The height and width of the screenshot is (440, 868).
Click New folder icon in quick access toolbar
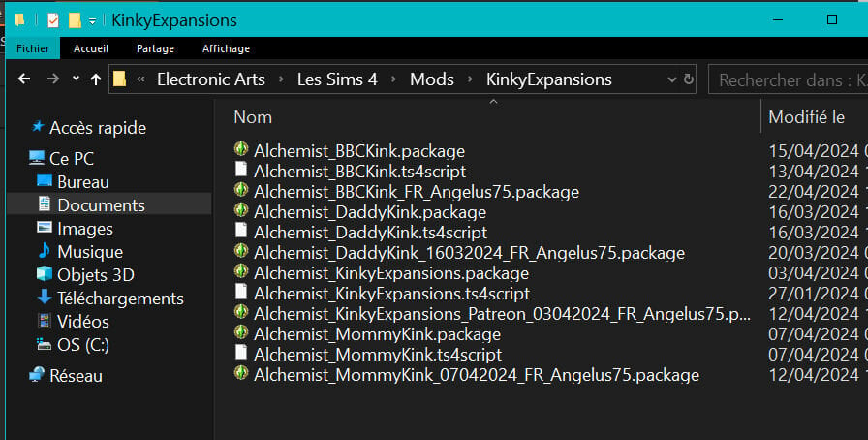pos(75,20)
